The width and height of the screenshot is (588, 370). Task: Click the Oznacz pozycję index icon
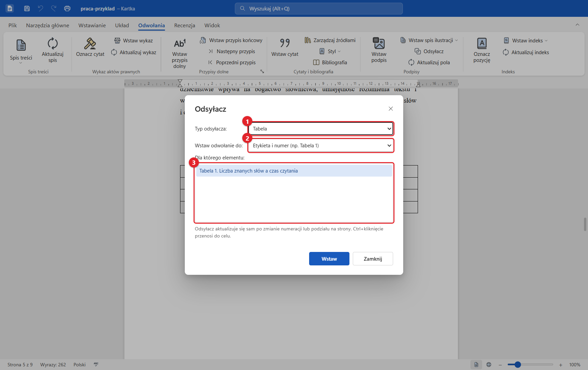[x=482, y=43]
